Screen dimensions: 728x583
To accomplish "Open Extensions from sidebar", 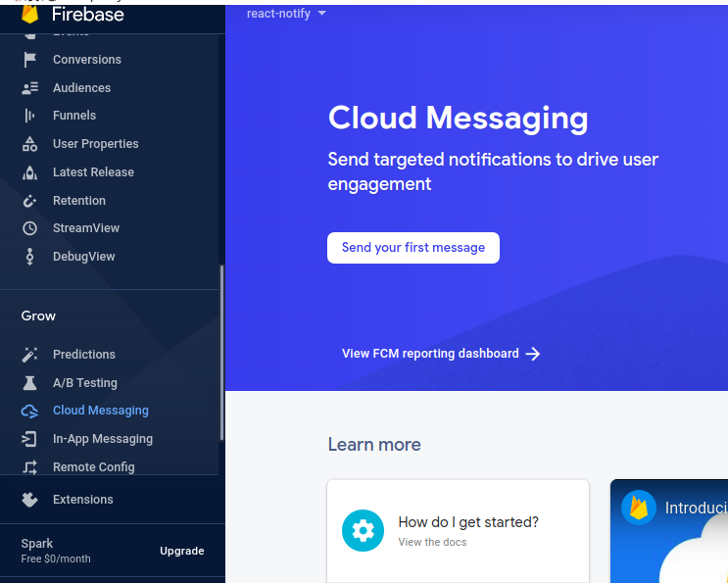I will 82,500.
